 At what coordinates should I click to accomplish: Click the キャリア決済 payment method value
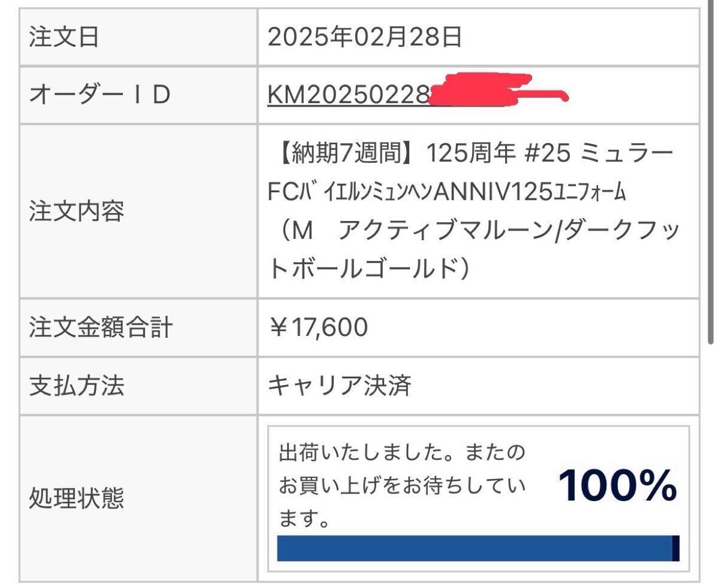click(339, 386)
